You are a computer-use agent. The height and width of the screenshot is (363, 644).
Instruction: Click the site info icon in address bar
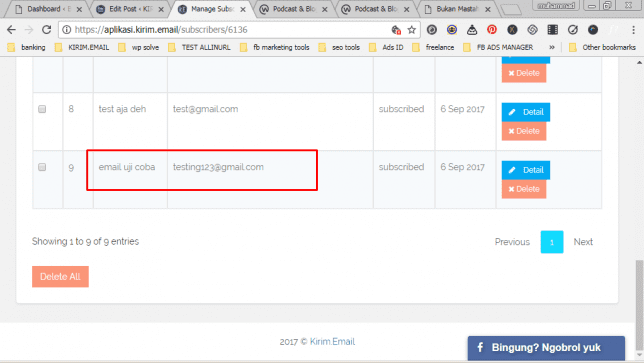coord(67,30)
